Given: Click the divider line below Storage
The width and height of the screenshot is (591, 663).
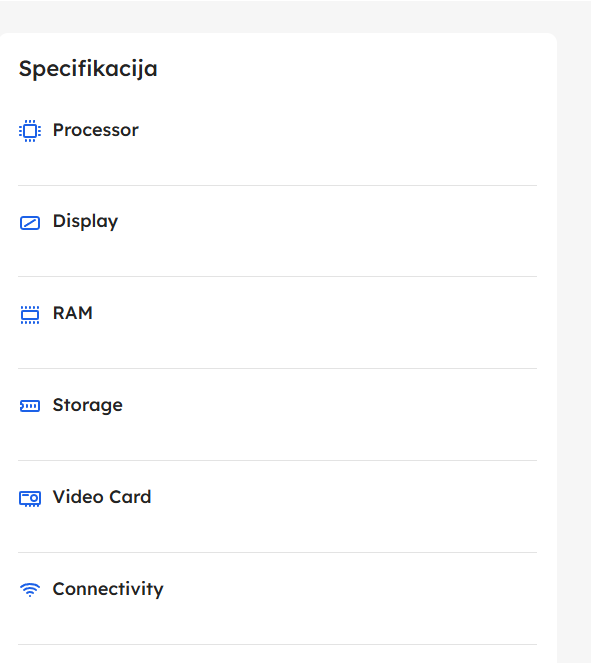Looking at the screenshot, I should pyautogui.click(x=277, y=460).
